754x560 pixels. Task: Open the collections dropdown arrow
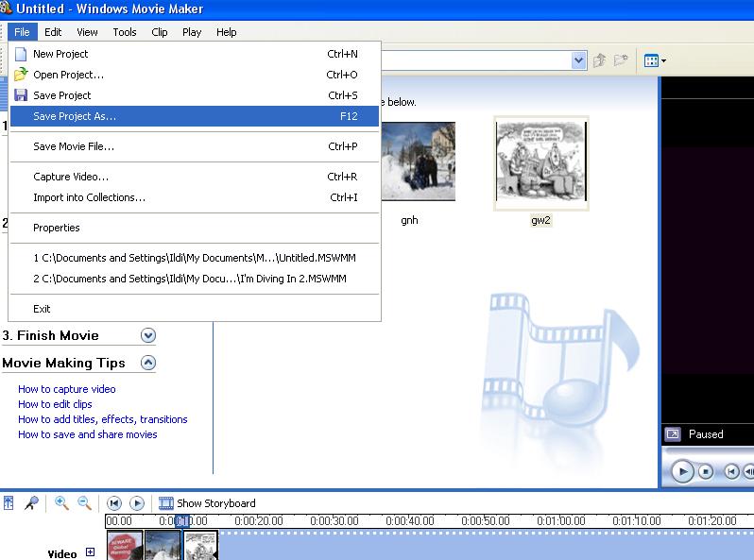(579, 60)
